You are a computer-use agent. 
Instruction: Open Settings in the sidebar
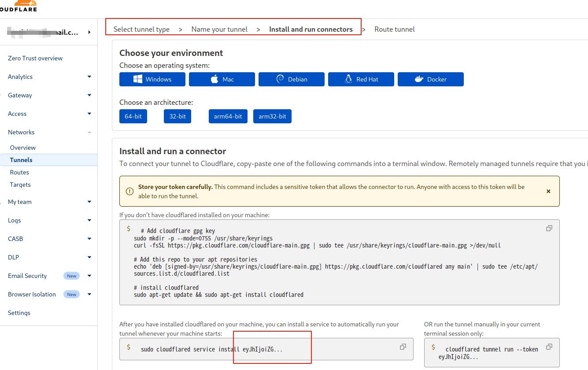19,313
